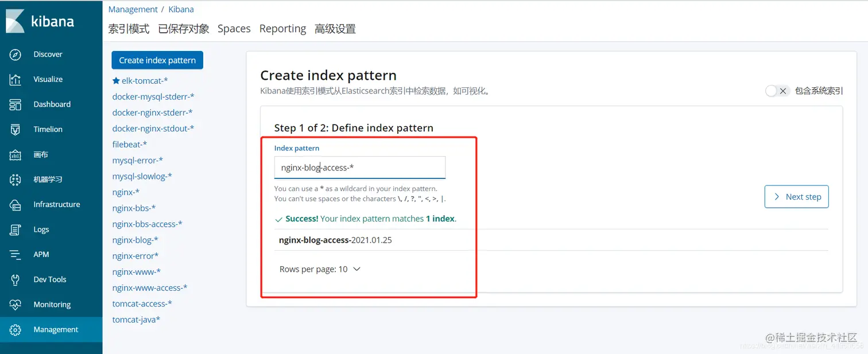Screen dimensions: 868x354
Task: Open nginx-blog-* index pattern
Action: click(135, 240)
